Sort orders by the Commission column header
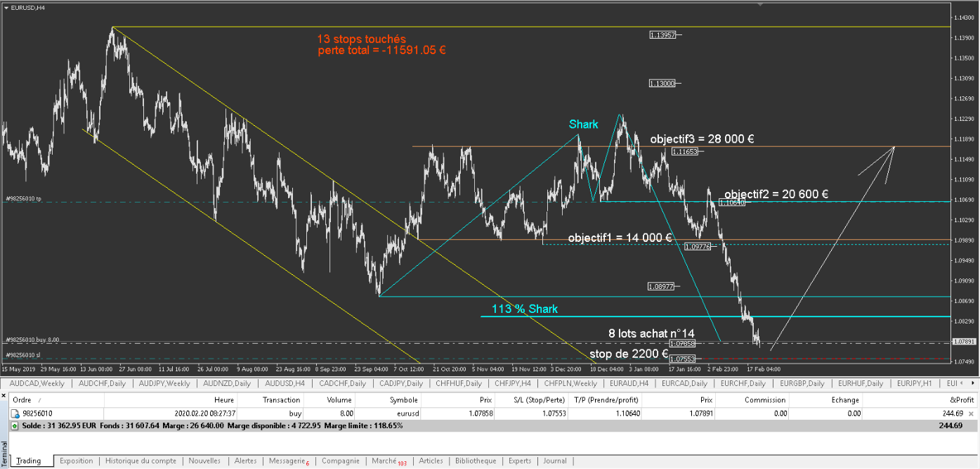The height and width of the screenshot is (469, 980). pyautogui.click(x=754, y=400)
